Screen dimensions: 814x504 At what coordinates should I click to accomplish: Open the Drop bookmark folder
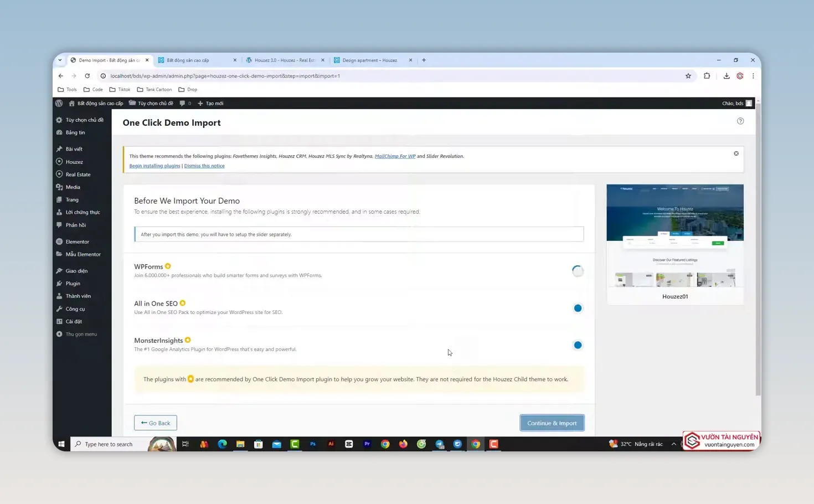pos(188,90)
